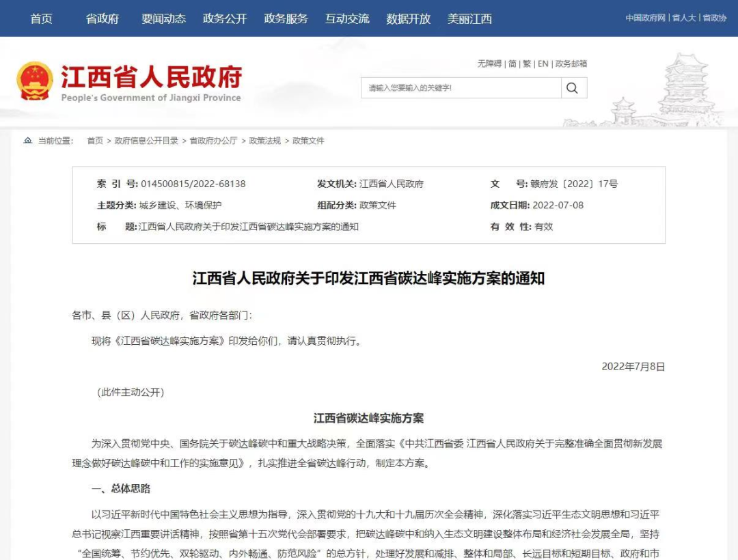This screenshot has height=560, width=738.
Task: Open the 中国政府网 link
Action: tap(645, 18)
